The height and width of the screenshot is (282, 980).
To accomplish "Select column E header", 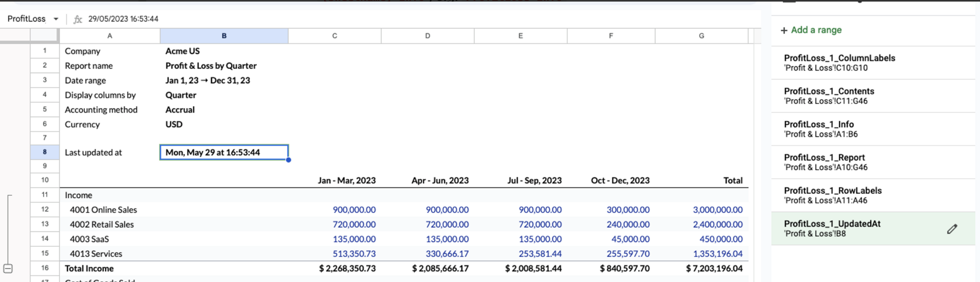I will coord(521,36).
